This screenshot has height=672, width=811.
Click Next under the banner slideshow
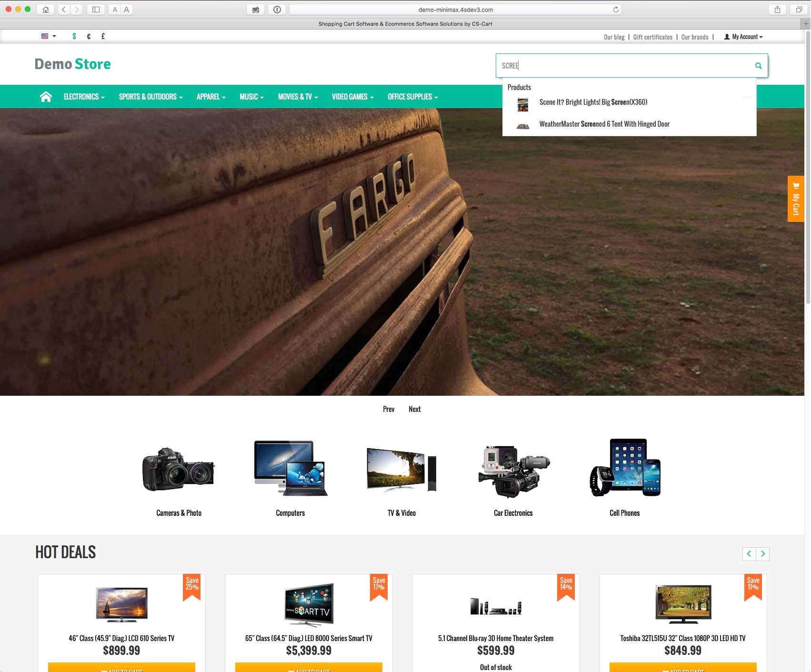click(x=414, y=409)
